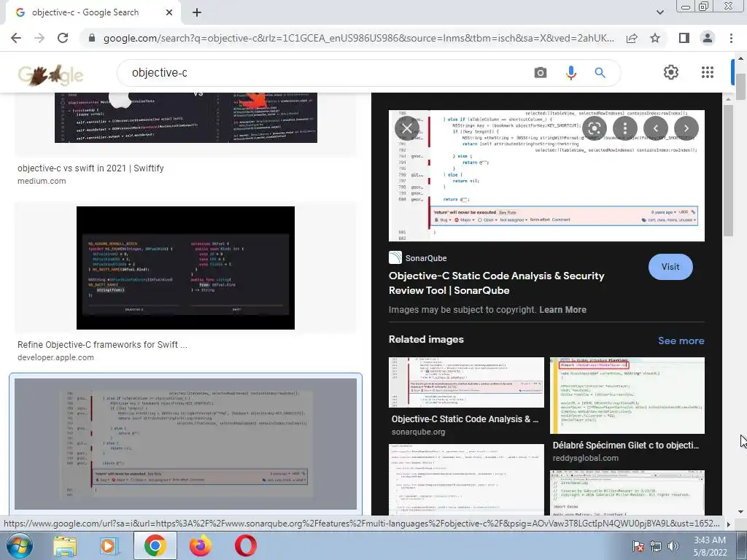Click developer.apple.com source text
Image resolution: width=747 pixels, height=560 pixels.
[55, 357]
